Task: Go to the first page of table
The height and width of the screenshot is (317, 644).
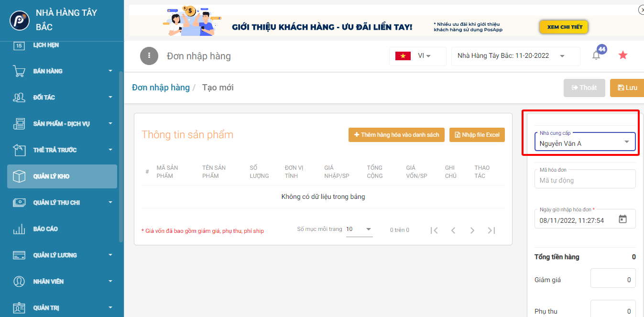Action: 434,230
